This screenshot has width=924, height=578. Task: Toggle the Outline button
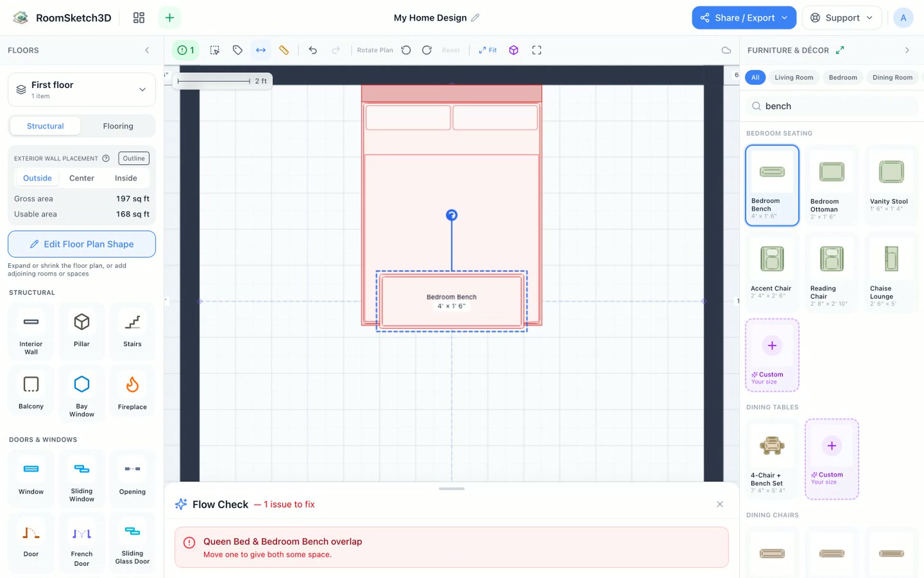coord(134,158)
